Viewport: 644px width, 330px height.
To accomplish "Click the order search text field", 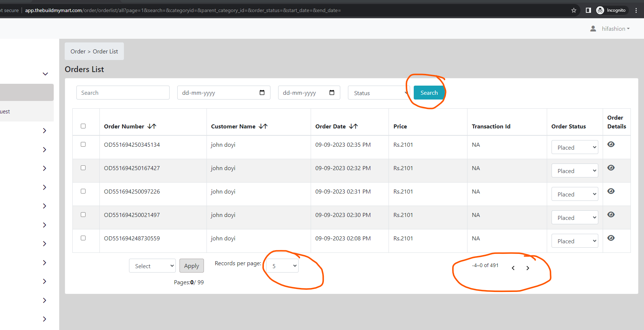I will coord(123,93).
